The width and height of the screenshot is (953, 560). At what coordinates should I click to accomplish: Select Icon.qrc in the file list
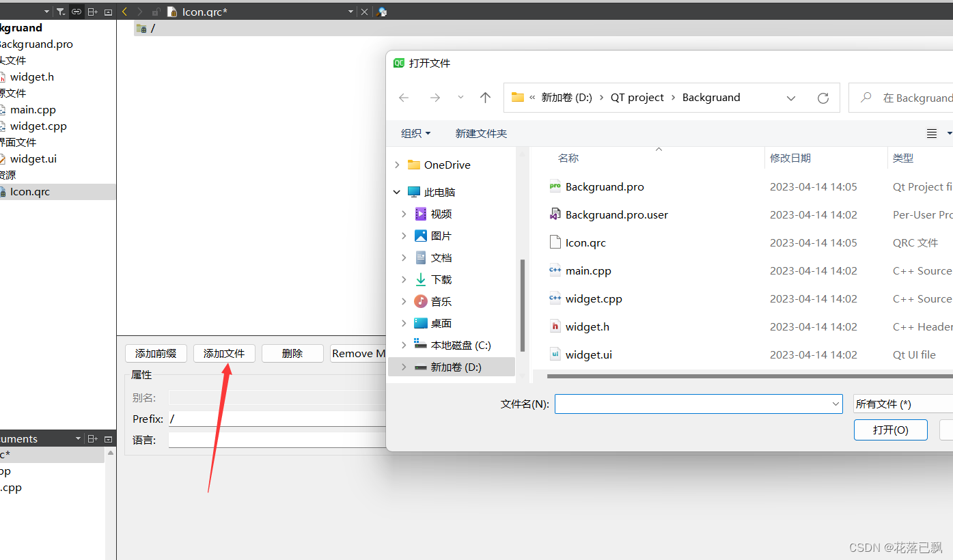(x=578, y=242)
